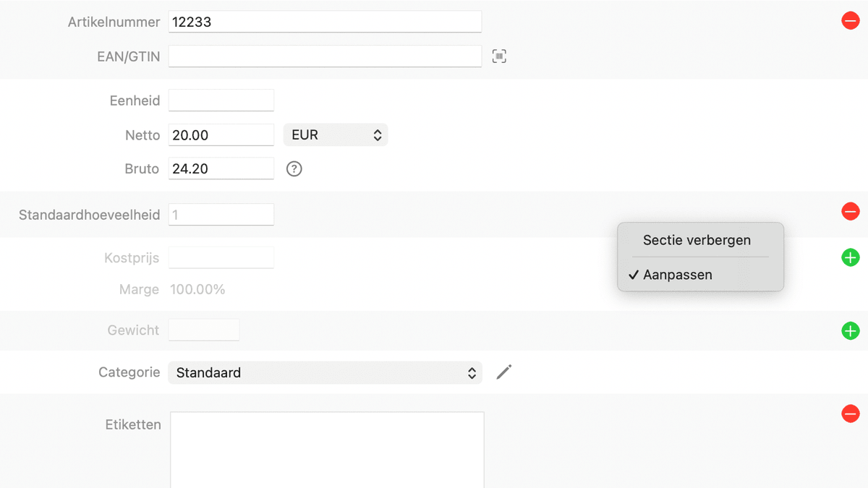Open the Categorie dropdown showing Standaard
Screen dimensions: 868x488
(325, 373)
